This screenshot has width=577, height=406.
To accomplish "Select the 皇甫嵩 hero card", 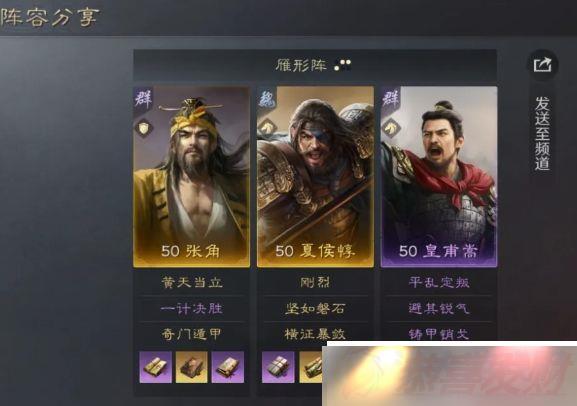I will (439, 177).
